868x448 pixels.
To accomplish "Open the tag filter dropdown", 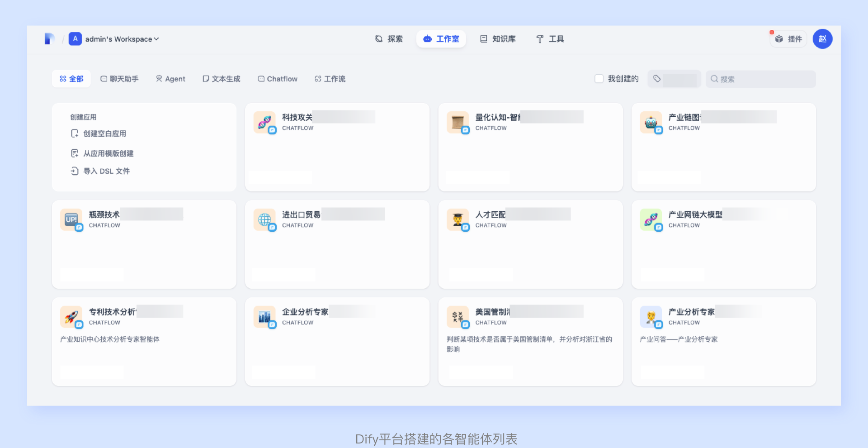I will [674, 79].
